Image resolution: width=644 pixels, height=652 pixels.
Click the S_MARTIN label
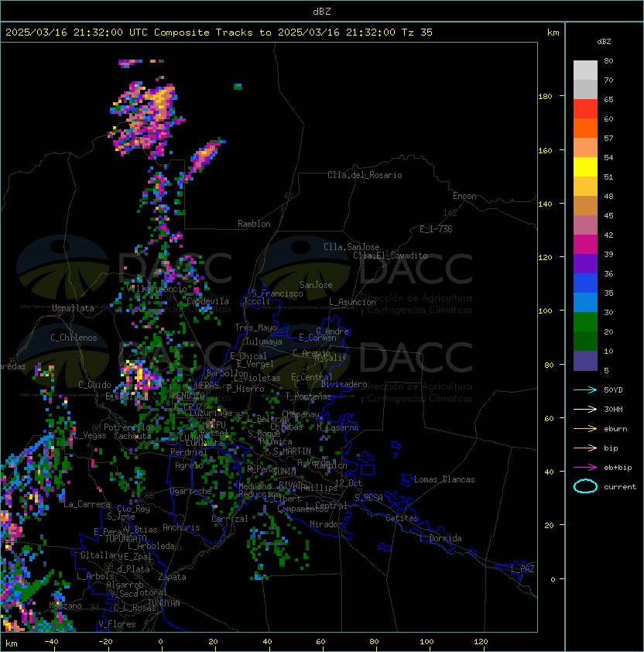click(x=292, y=451)
